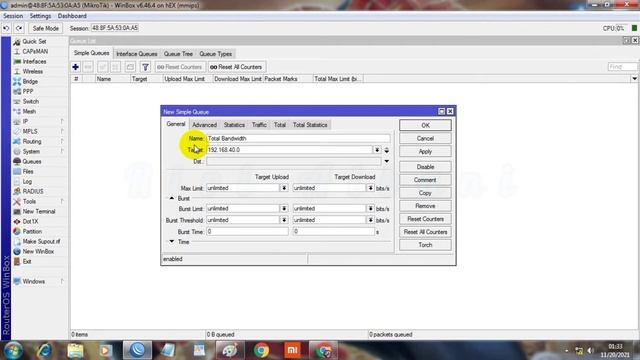Click the redo arrow in top toolbar
The height and width of the screenshot is (360, 640).
click(19, 29)
